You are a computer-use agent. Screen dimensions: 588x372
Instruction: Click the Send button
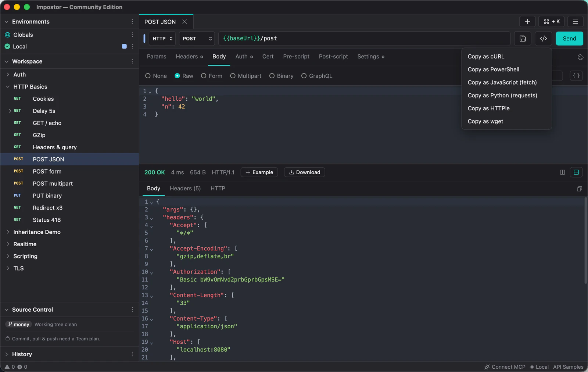pyautogui.click(x=569, y=39)
